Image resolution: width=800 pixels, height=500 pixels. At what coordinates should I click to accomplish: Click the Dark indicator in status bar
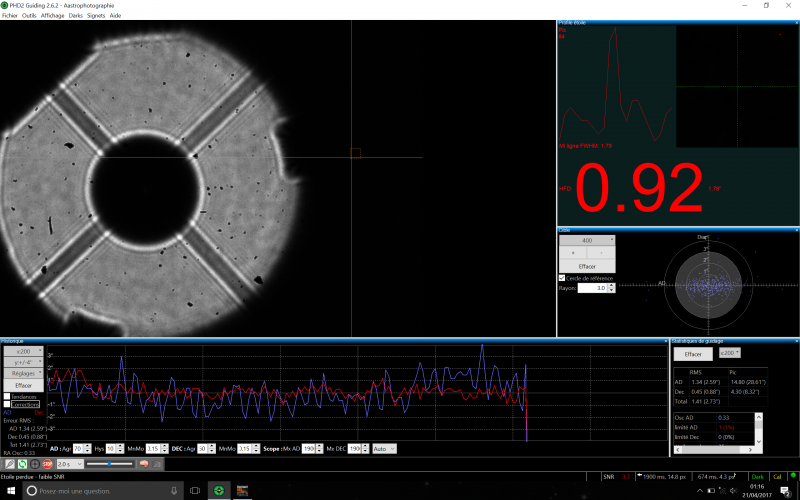pos(758,477)
